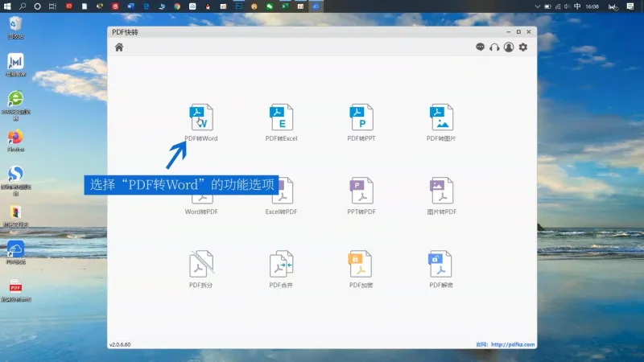Open the PDF解密 decryption tool
Viewport: 644px width, 362px height.
(x=440, y=269)
